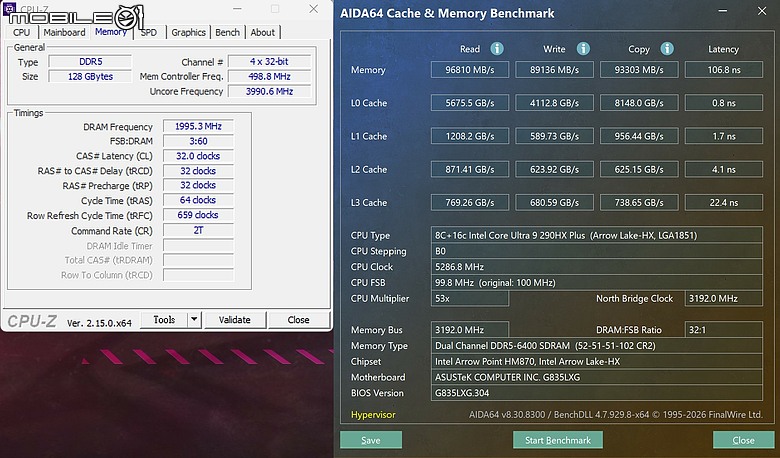The width and height of the screenshot is (780, 458).
Task: Click the L1 Cache Read 1208.2 GB/s cell
Action: [x=470, y=136]
